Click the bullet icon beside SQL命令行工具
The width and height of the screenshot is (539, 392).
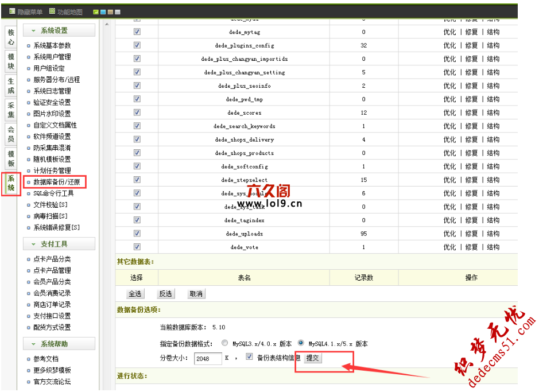29,193
